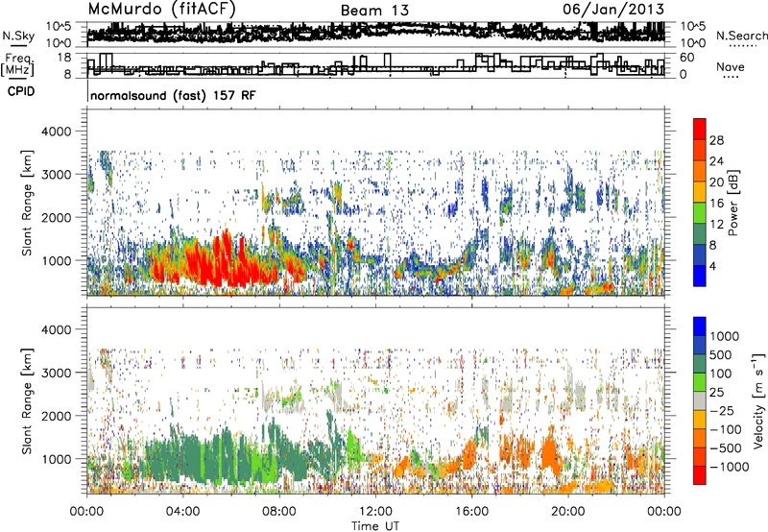This screenshot has width=768, height=532.
Task: Select the 2000 tick of the velocity panel
Action: point(56,416)
